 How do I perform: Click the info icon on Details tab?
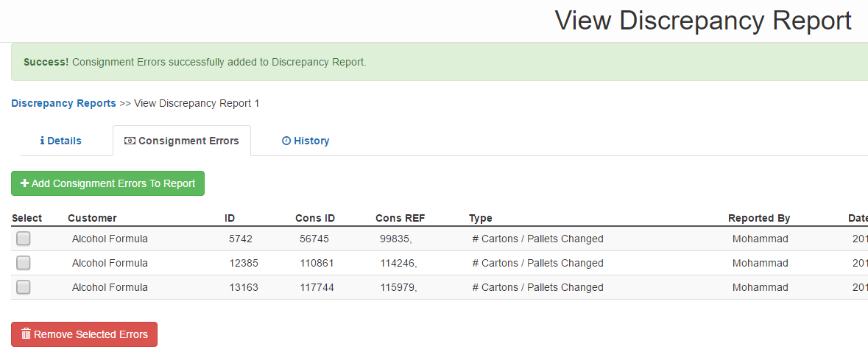coord(42,141)
